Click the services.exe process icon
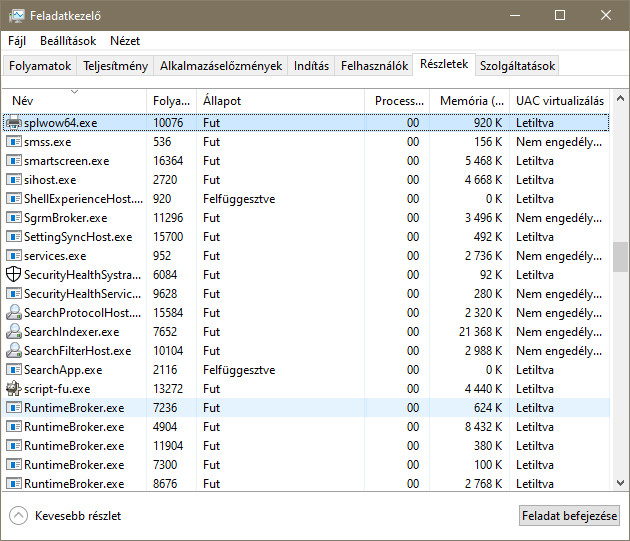This screenshot has width=630, height=541. click(x=14, y=256)
